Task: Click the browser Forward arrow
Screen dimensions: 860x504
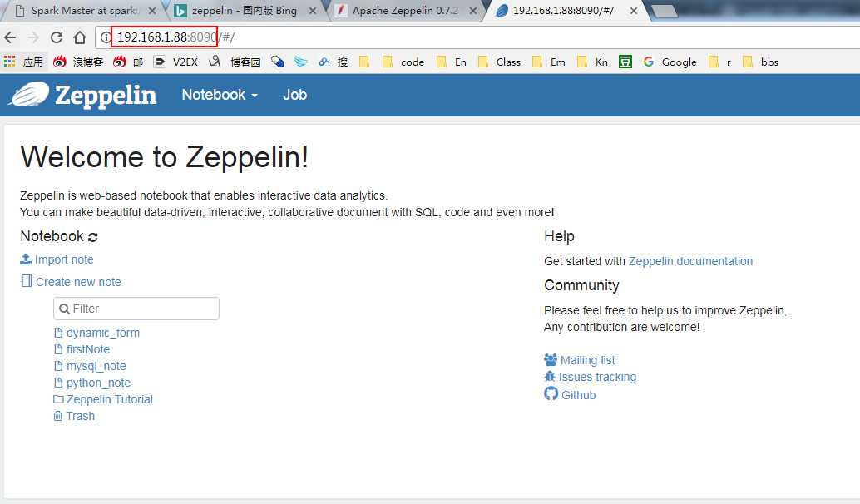Action: tap(33, 37)
